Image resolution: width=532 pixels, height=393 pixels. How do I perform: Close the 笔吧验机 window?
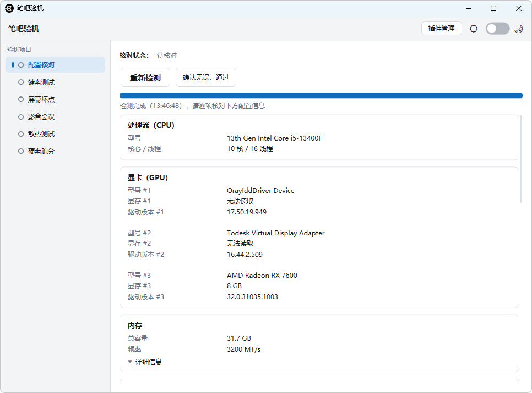point(518,8)
